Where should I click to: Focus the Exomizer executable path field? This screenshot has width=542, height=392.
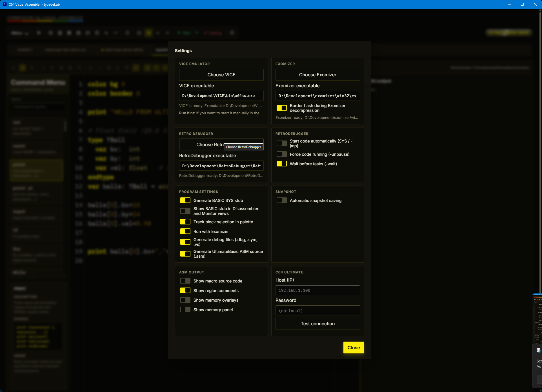317,96
